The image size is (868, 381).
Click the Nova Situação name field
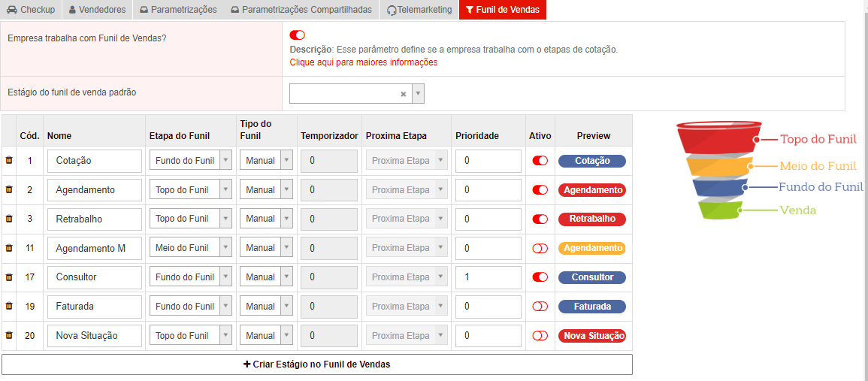tap(95, 335)
